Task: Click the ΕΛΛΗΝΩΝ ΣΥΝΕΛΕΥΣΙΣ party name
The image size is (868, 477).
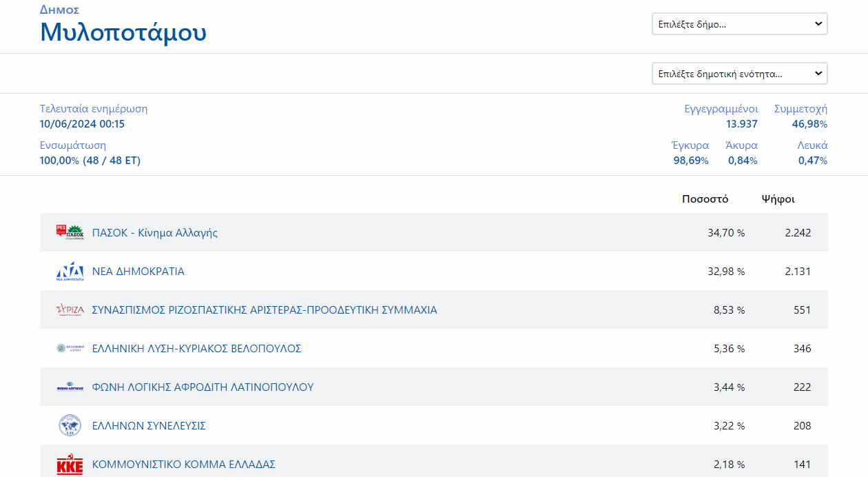Action: coord(149,426)
